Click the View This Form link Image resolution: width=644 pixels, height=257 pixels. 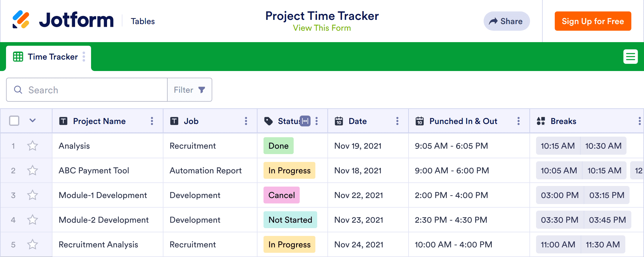[x=322, y=28]
